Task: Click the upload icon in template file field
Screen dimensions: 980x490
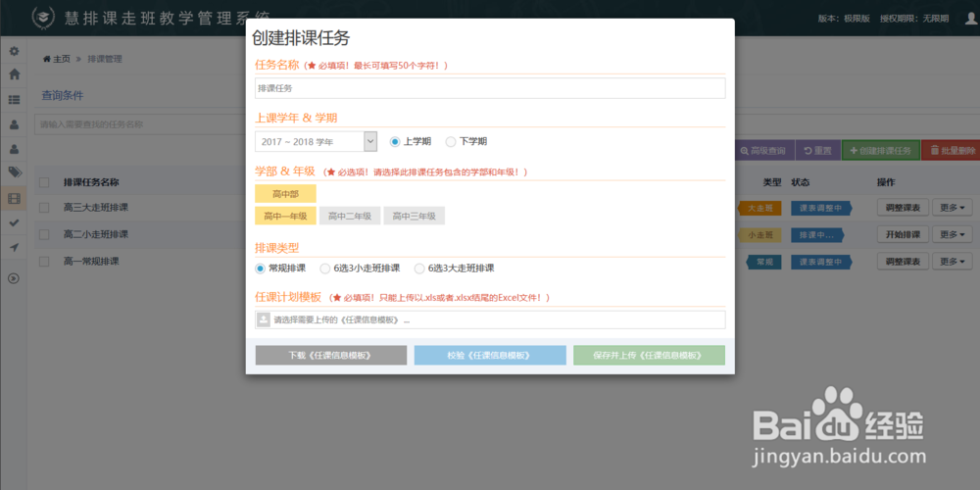Action: click(x=264, y=319)
